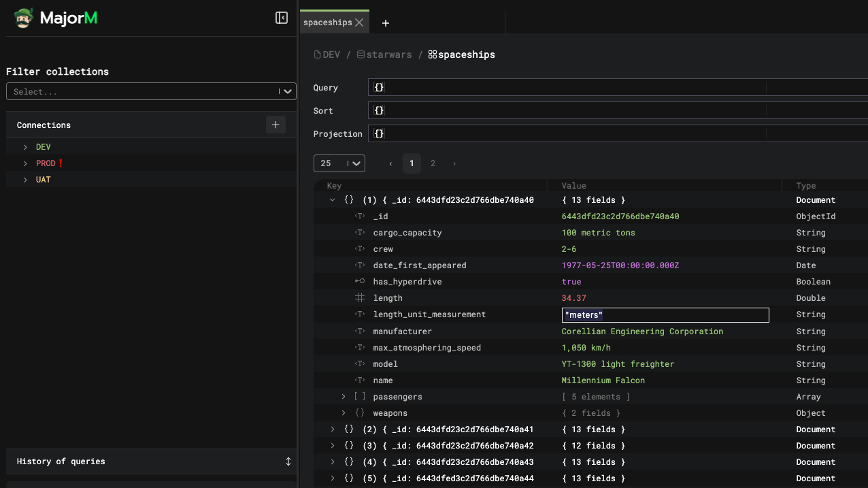Image resolution: width=868 pixels, height=488 pixels.
Task: Click the string icon beside name
Action: (360, 380)
